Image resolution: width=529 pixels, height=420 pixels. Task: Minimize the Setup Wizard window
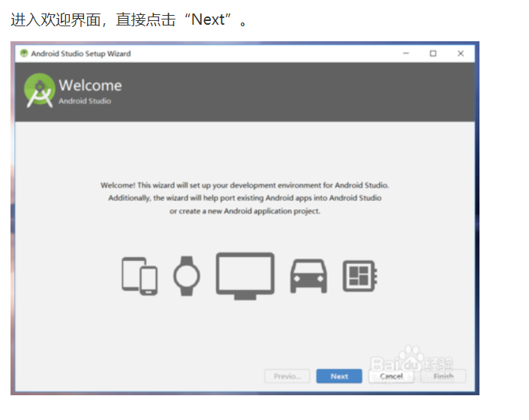pos(406,53)
